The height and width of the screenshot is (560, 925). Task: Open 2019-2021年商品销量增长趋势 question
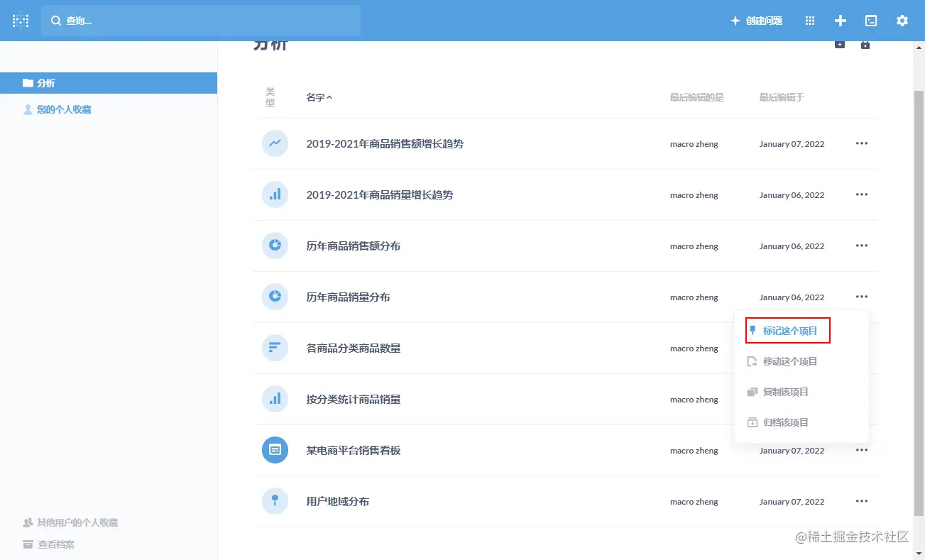pos(380,194)
